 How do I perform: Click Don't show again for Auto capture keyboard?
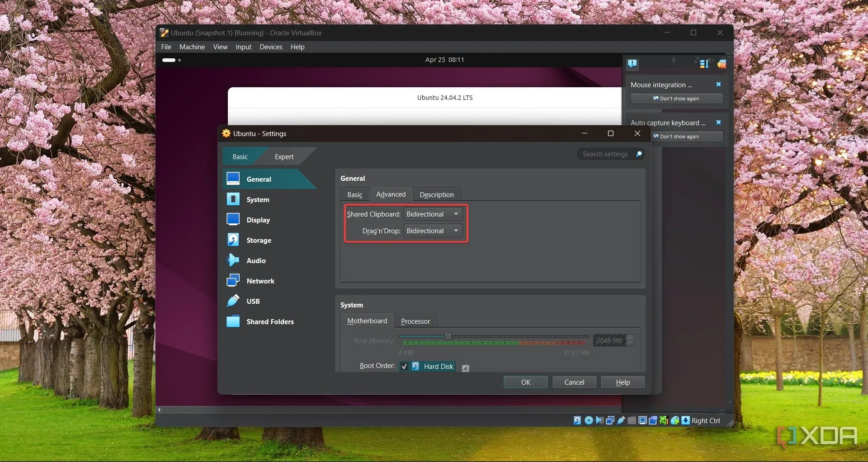pos(686,137)
